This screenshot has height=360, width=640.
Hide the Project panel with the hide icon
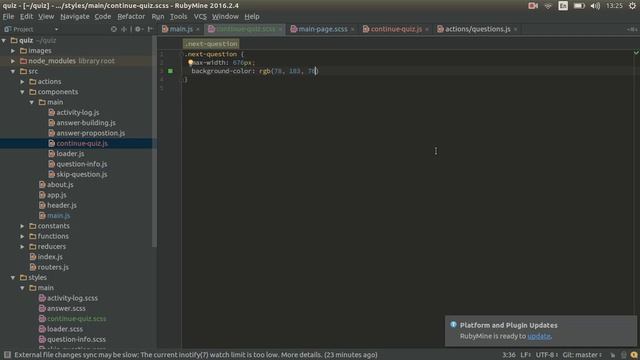150,29
